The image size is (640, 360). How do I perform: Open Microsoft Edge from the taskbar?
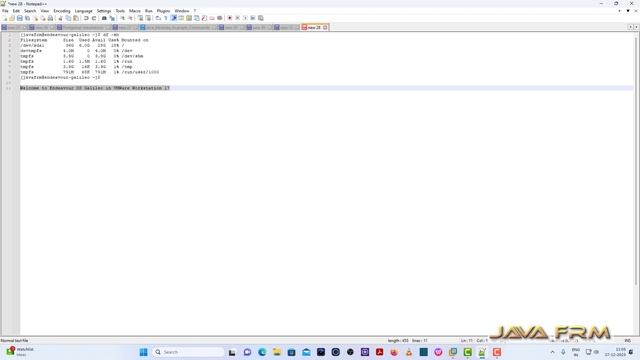(262, 352)
